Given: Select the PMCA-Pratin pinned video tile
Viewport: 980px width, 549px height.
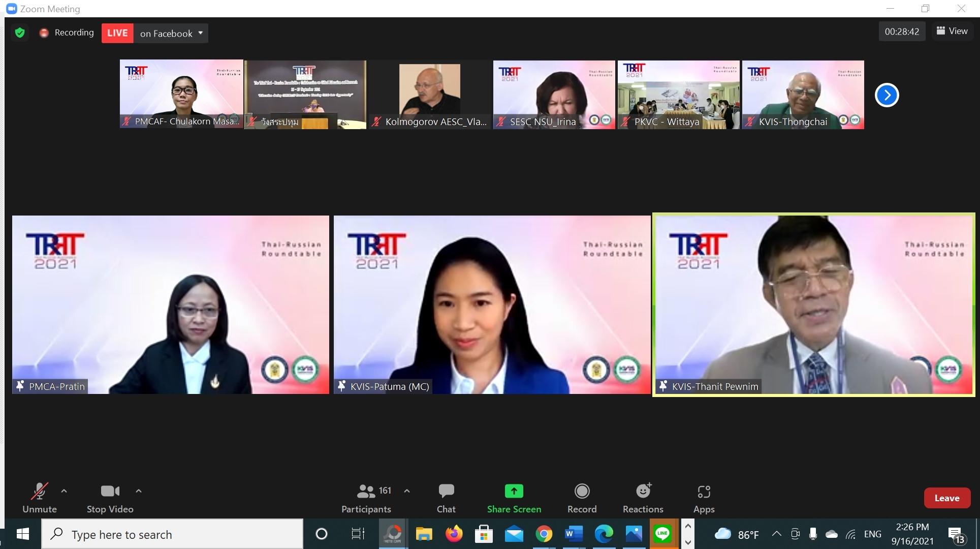Looking at the screenshot, I should click(171, 304).
